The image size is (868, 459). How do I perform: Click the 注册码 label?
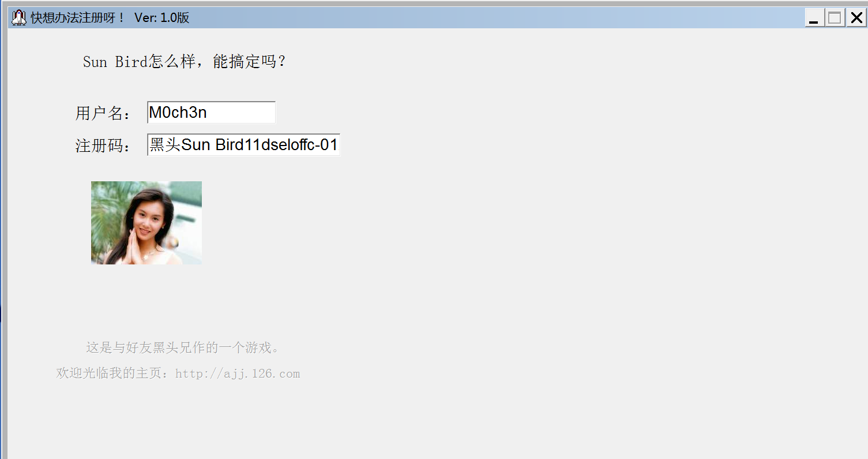click(x=104, y=145)
